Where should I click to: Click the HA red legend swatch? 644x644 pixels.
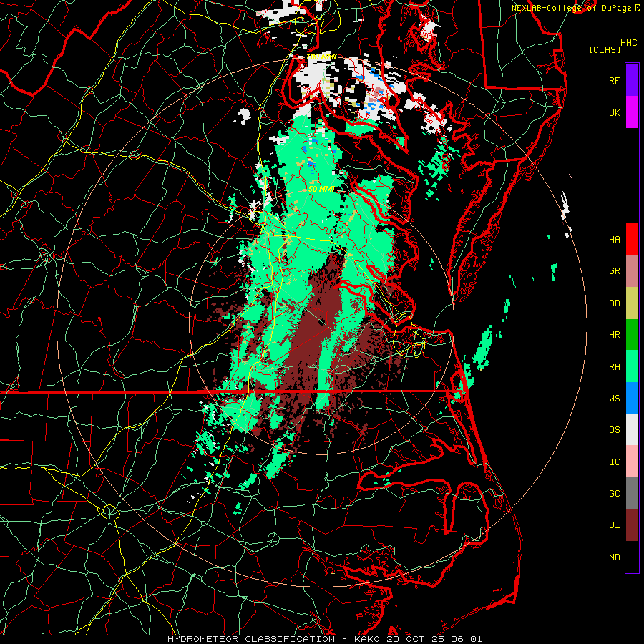point(632,239)
